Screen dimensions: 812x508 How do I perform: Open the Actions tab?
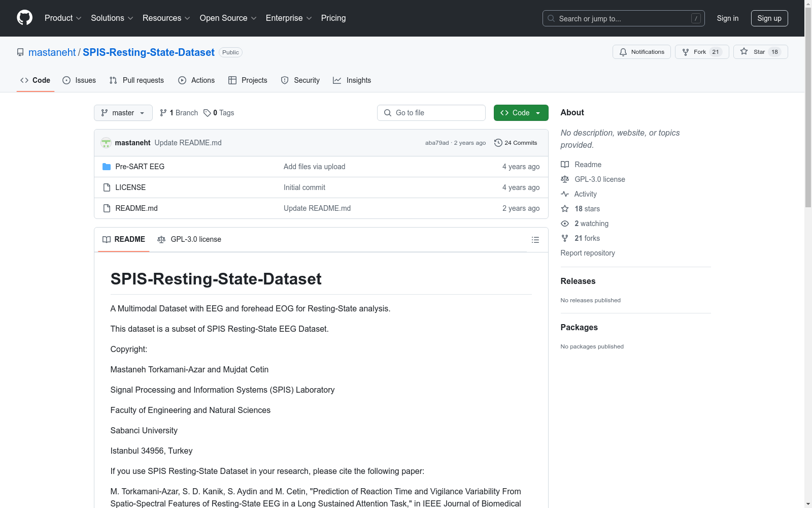(196, 80)
